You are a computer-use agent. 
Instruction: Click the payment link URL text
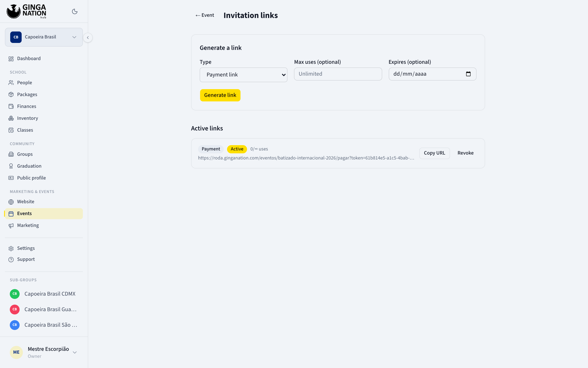(306, 158)
